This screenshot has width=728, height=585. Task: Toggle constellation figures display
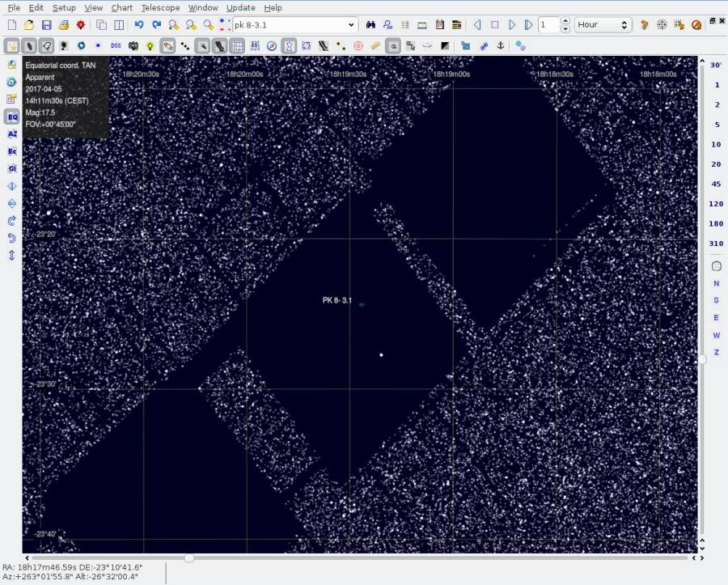click(x=290, y=46)
